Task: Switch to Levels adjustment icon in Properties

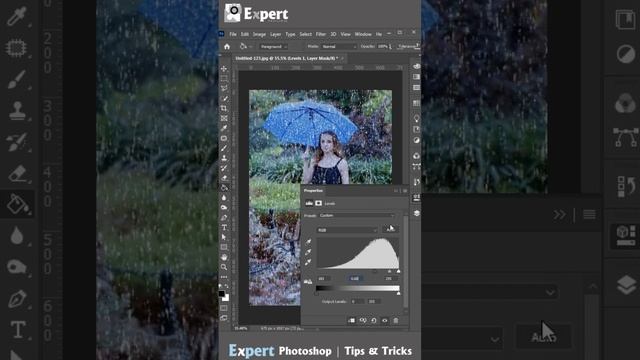Action: (309, 203)
